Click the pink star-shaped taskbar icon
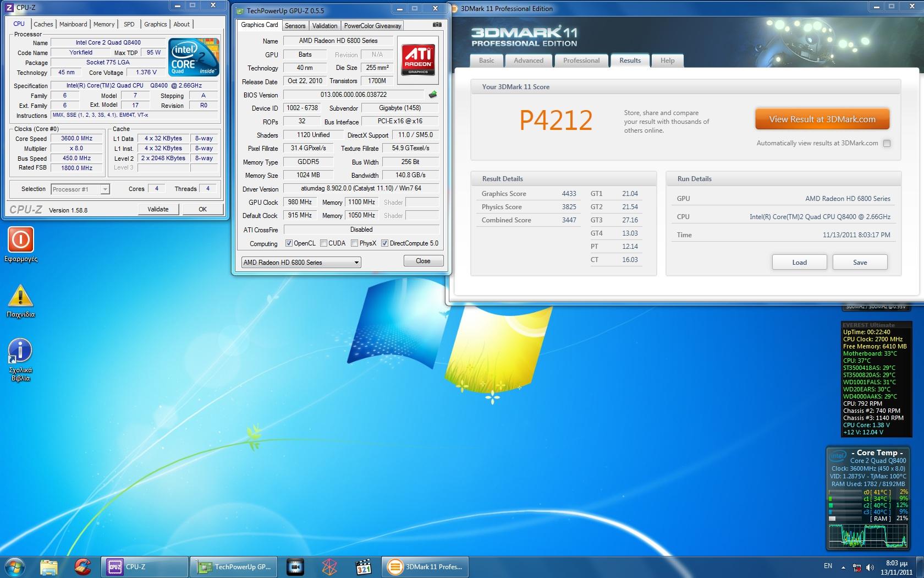The height and width of the screenshot is (578, 924). click(329, 567)
